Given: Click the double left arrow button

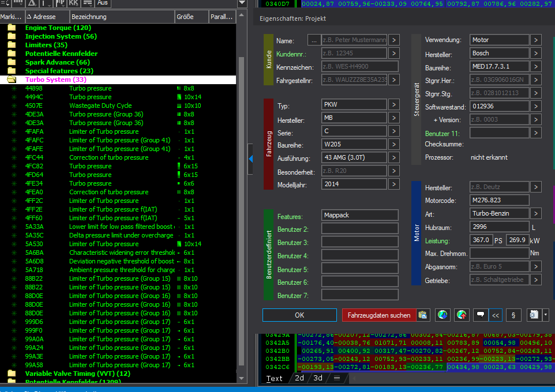Looking at the screenshot, I should (x=495, y=315).
